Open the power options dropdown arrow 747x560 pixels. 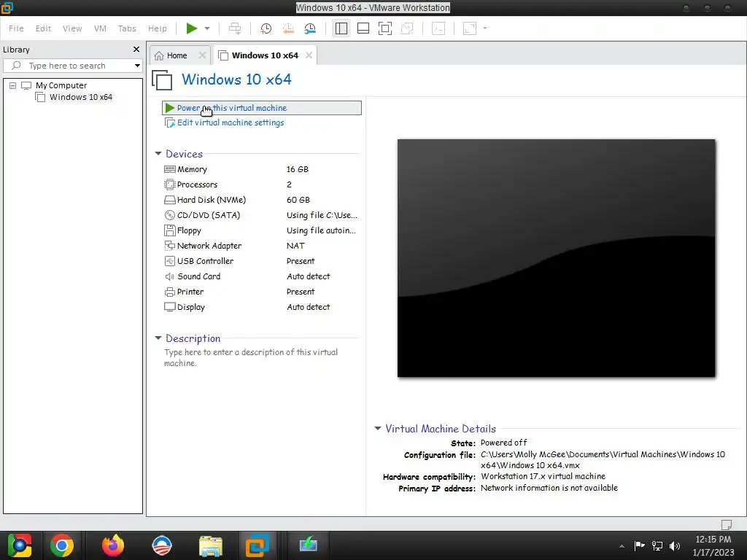207,28
